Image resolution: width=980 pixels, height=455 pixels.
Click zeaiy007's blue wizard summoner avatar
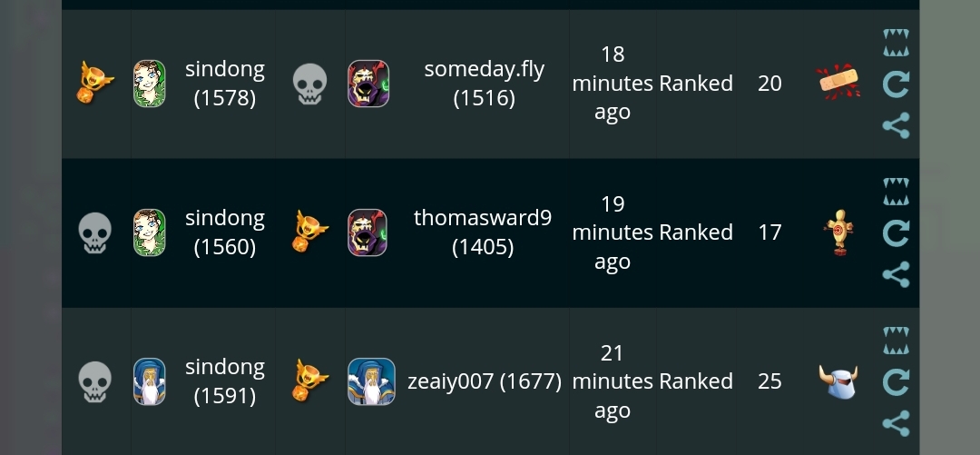tap(371, 381)
